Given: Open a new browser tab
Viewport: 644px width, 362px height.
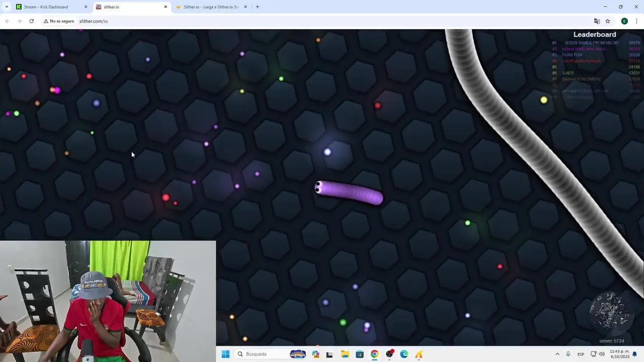Looking at the screenshot, I should point(258,7).
